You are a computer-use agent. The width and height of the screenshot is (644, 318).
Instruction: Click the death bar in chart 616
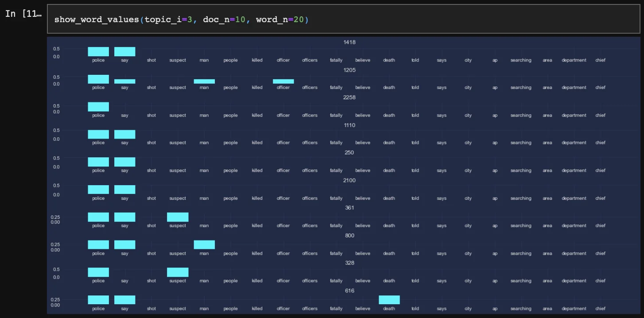[389, 300]
